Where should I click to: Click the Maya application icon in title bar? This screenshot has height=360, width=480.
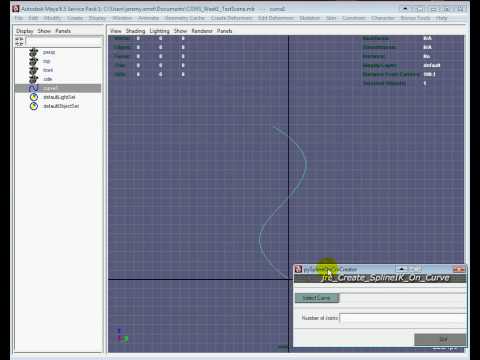pyautogui.click(x=16, y=9)
